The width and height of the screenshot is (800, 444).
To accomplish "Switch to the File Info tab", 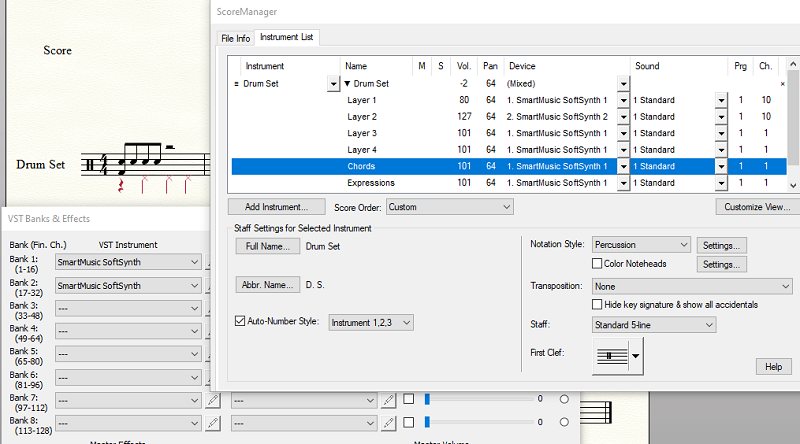I will (236, 38).
